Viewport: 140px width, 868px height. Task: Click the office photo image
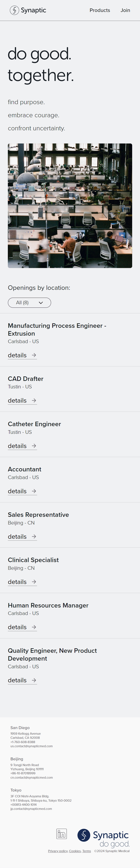tap(70, 206)
